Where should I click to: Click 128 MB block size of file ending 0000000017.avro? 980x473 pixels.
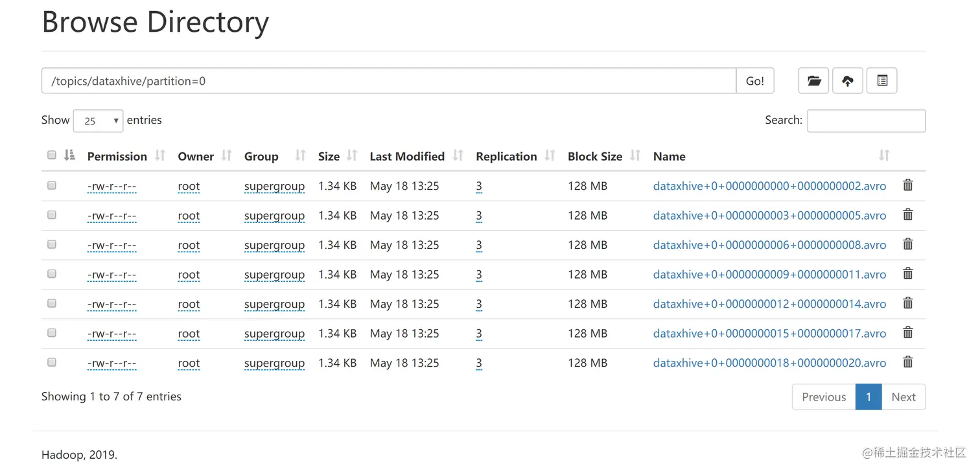[x=587, y=333]
